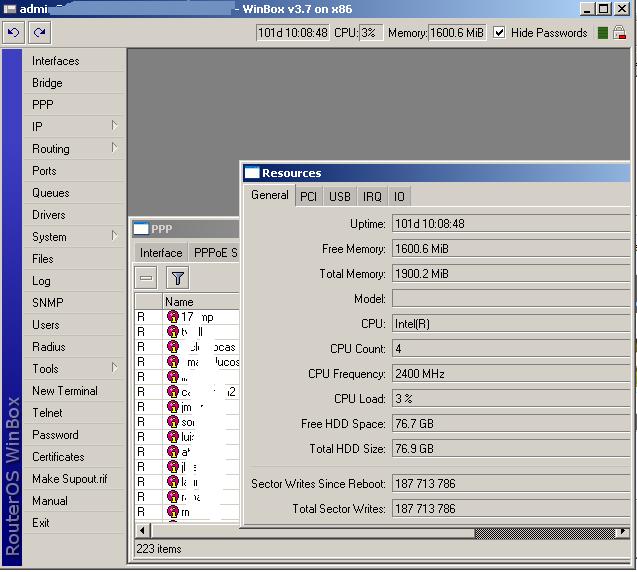Image resolution: width=637 pixels, height=572 pixels.
Task: Click the padlock icon near Hide Passwords
Action: 619,32
